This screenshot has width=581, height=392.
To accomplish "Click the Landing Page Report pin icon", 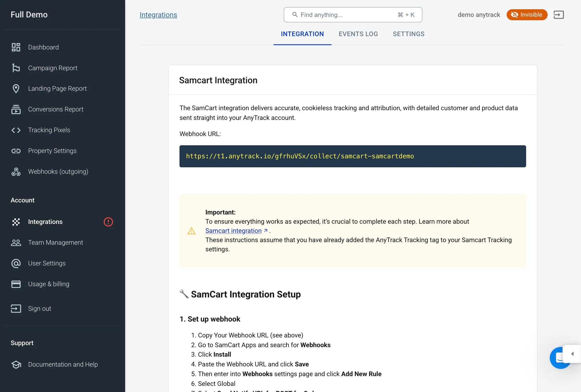I will [16, 89].
